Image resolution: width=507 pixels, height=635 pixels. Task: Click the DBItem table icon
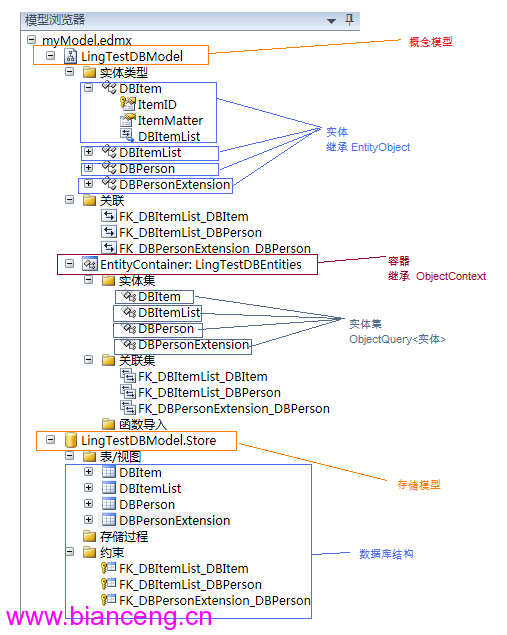[x=109, y=472]
